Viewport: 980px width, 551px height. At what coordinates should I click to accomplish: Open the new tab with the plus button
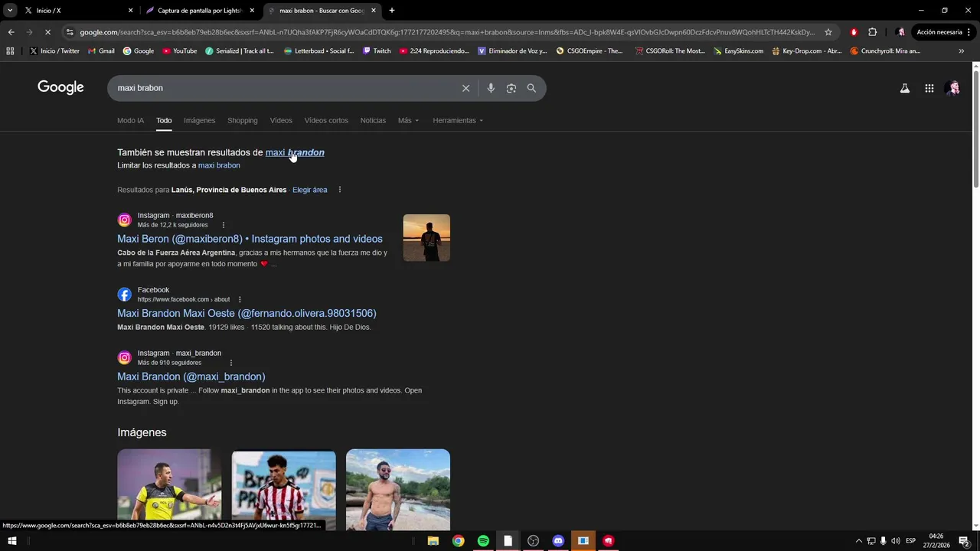pos(392,11)
